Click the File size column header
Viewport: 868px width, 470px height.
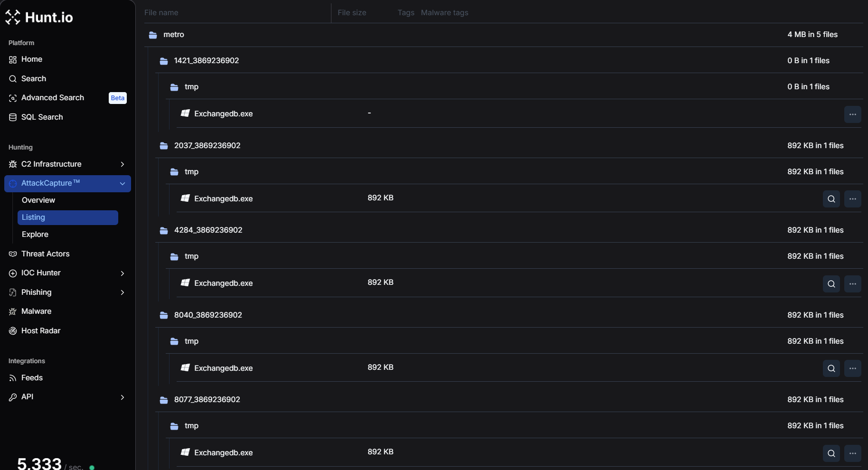[x=352, y=13]
